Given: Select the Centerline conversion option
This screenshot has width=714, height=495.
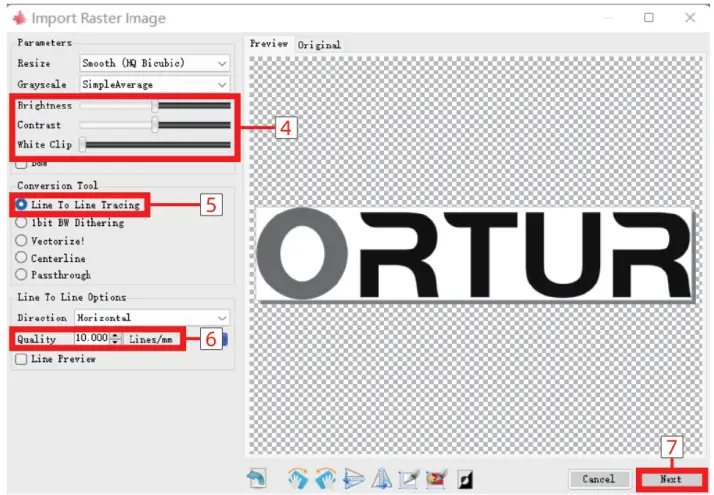Looking at the screenshot, I should [x=21, y=258].
